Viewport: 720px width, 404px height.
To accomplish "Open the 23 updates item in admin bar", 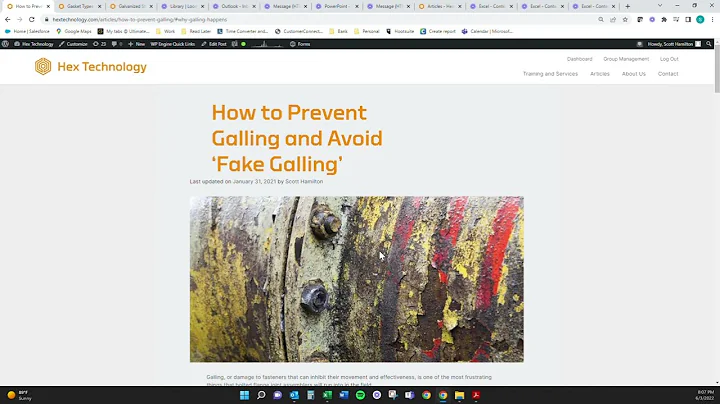I will (100, 44).
